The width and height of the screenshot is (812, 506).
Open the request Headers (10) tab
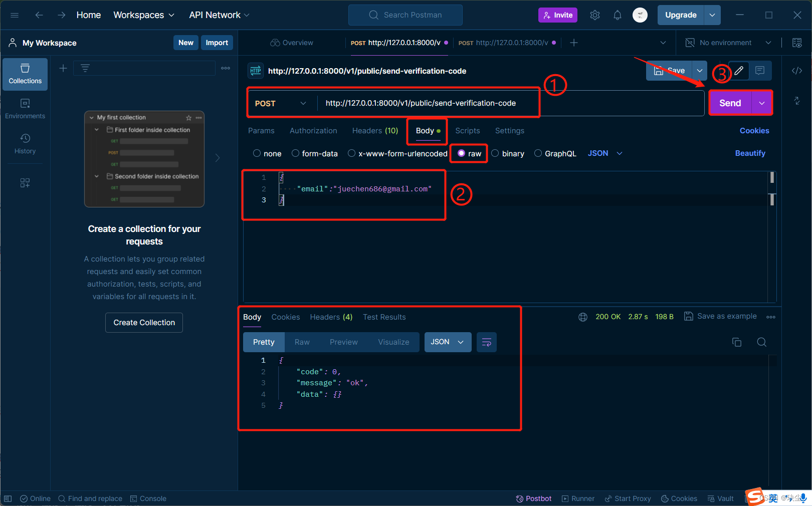pos(375,131)
